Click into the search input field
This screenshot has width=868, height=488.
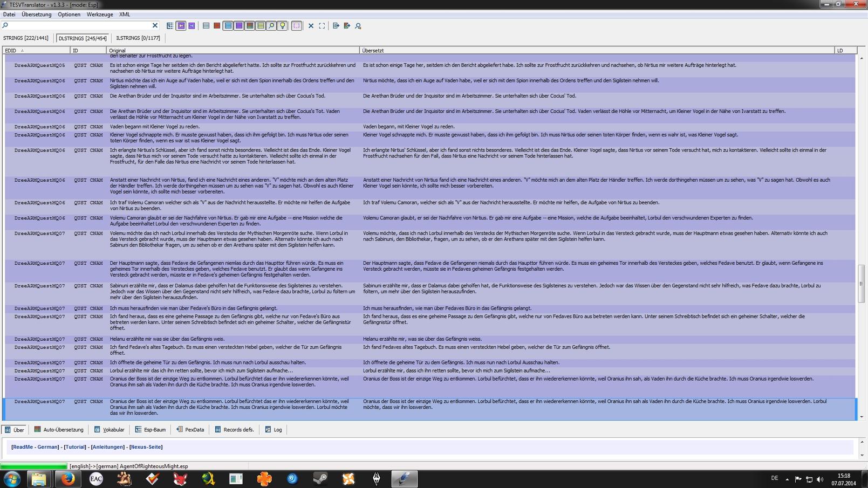[x=78, y=25]
